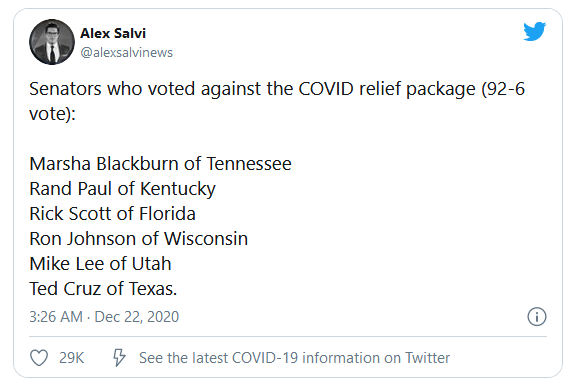This screenshot has width=575, height=388.
Task: Click the 29K likes count
Action: point(72,358)
